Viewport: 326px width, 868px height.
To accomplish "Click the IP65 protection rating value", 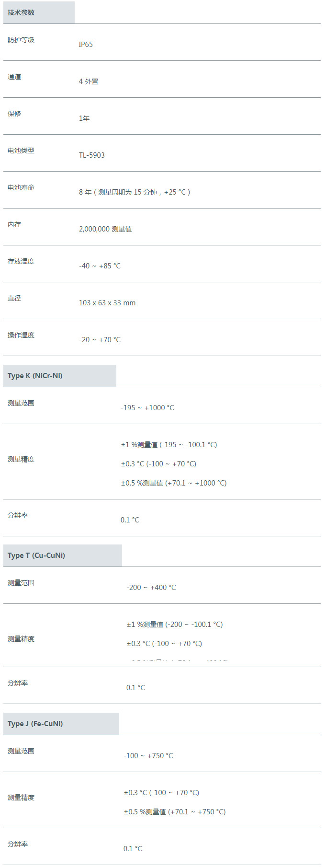I will [x=86, y=45].
